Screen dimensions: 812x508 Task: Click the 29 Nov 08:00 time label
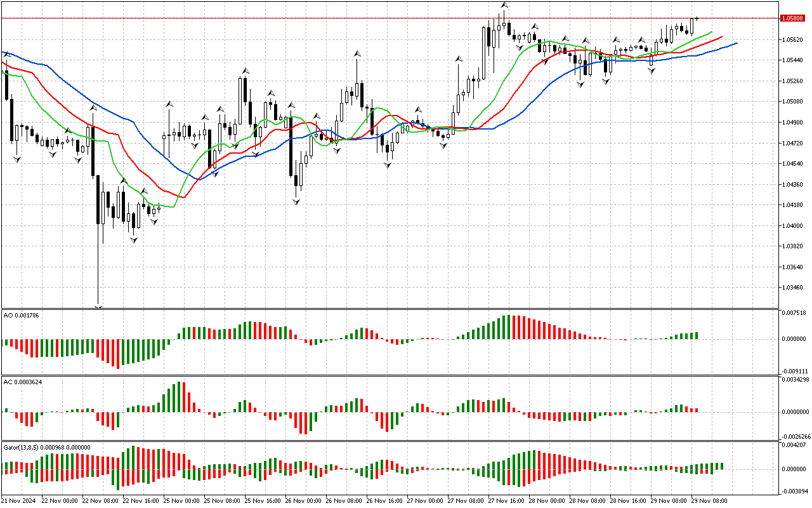(708, 500)
